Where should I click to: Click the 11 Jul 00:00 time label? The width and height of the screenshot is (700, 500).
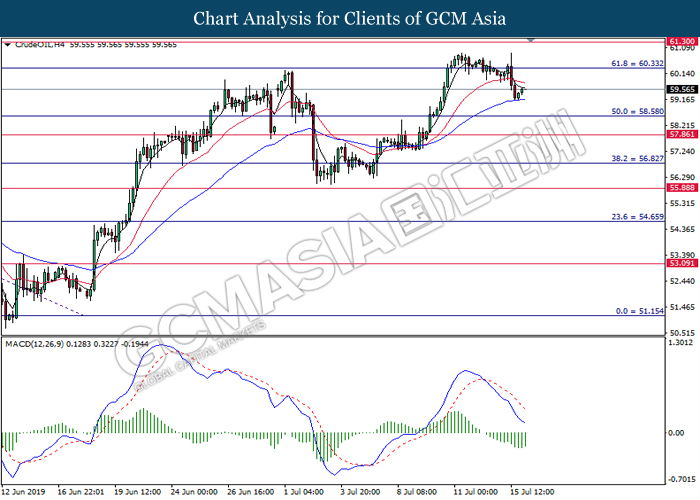click(x=475, y=492)
